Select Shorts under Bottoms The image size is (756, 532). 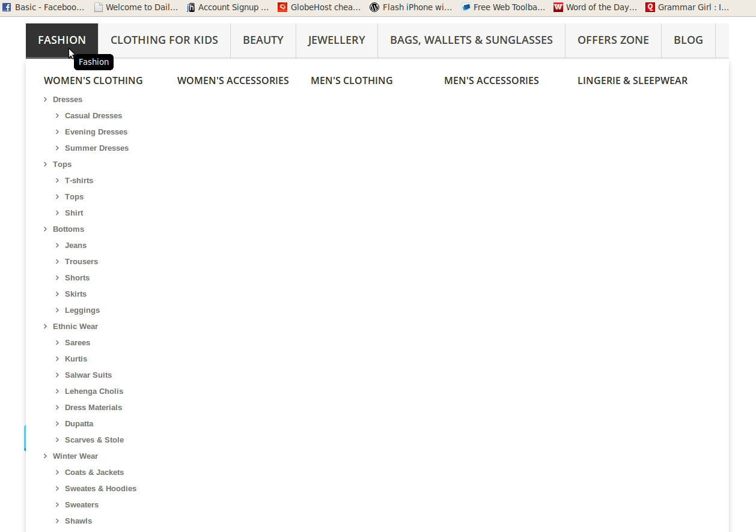click(x=77, y=278)
